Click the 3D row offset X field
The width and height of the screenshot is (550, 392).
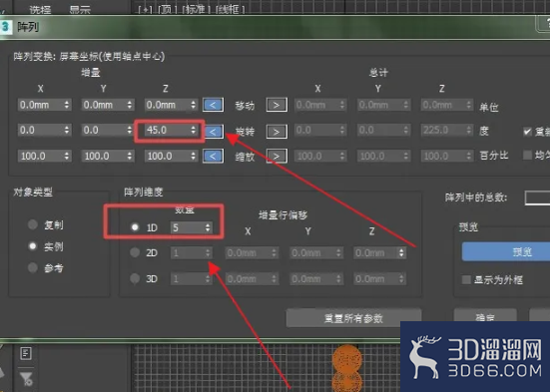[252, 279]
